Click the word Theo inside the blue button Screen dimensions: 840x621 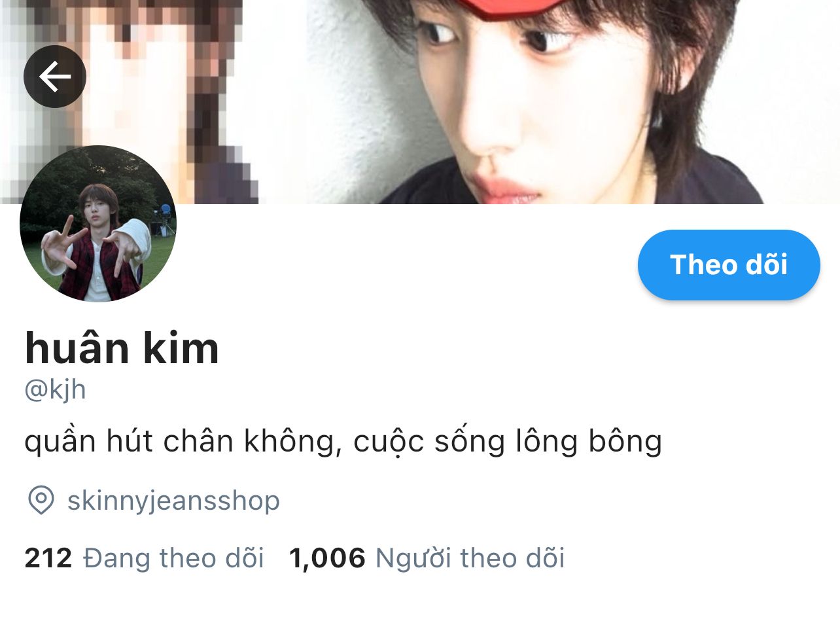[x=694, y=265]
